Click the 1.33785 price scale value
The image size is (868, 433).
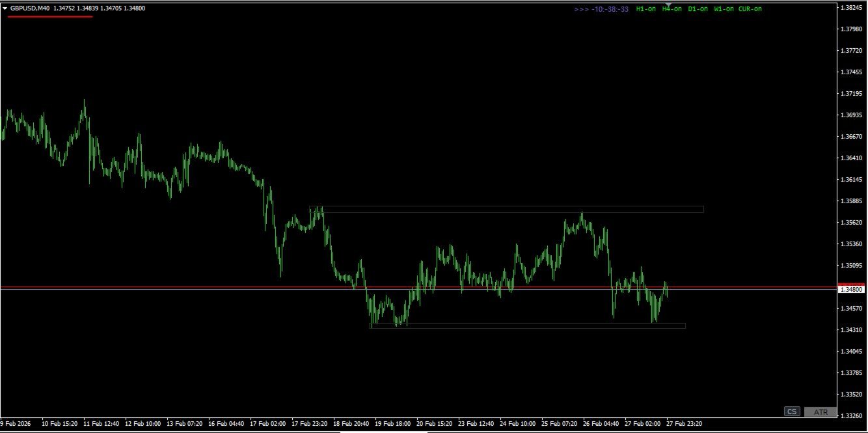tap(851, 372)
